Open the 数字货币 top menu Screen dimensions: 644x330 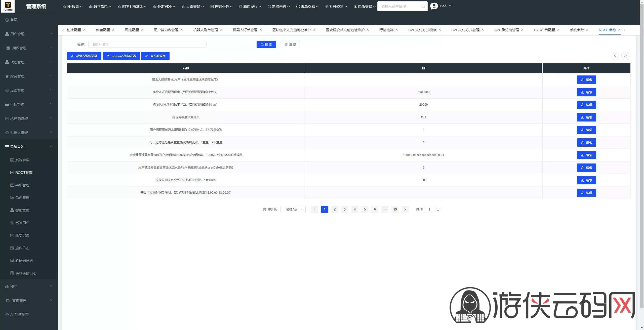point(100,7)
